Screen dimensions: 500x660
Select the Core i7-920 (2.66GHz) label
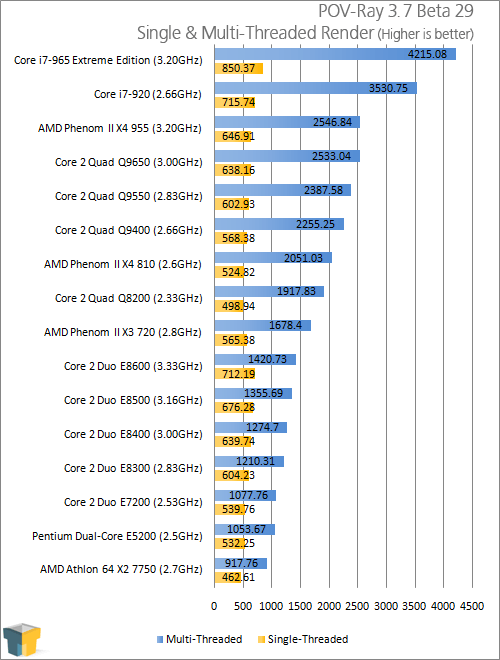pyautogui.click(x=148, y=94)
